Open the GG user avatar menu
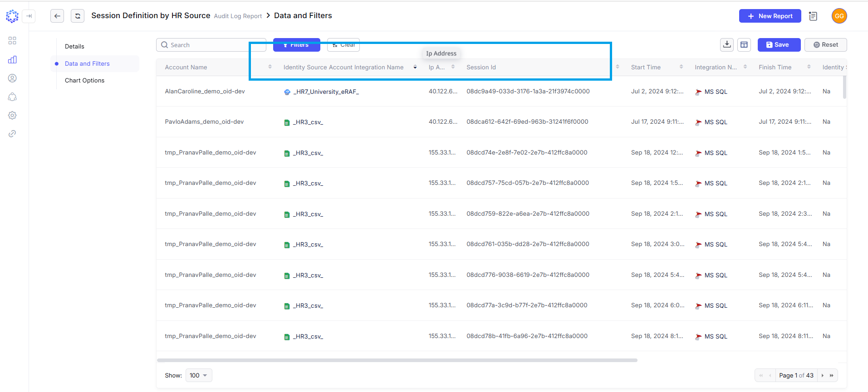The height and width of the screenshot is (392, 868). pos(839,16)
